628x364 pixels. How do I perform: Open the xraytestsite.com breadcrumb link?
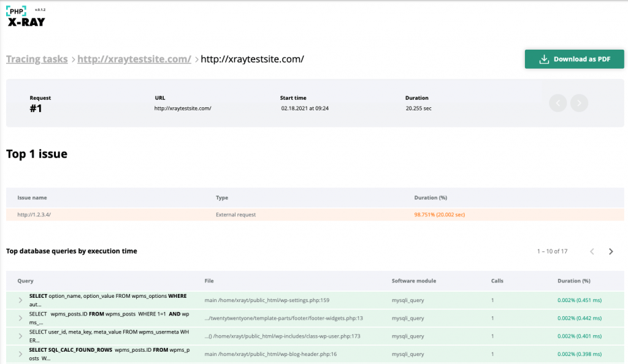point(134,59)
